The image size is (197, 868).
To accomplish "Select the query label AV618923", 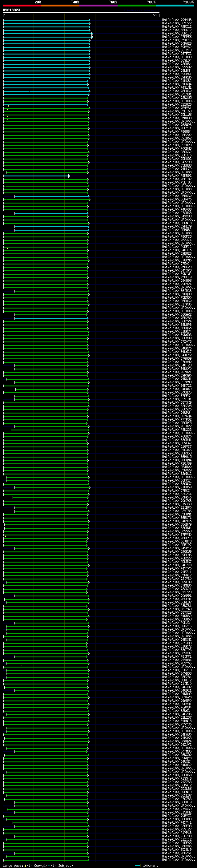I will tap(11, 10).
